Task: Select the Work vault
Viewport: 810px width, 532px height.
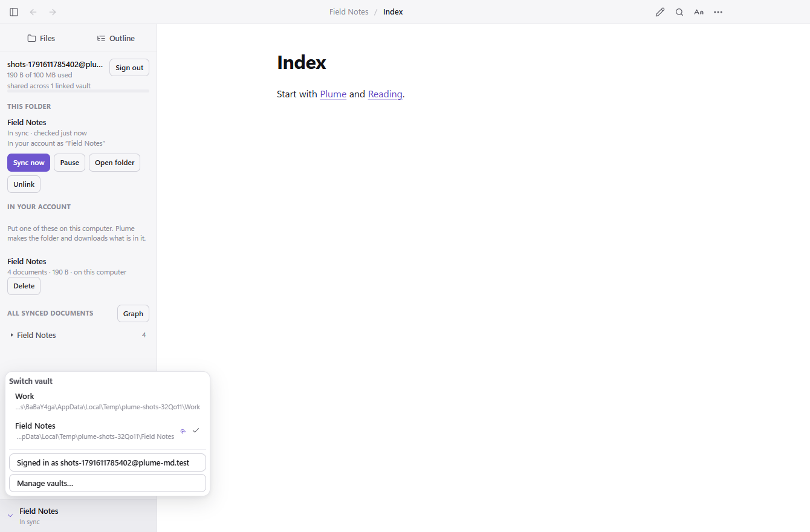Action: click(108, 401)
